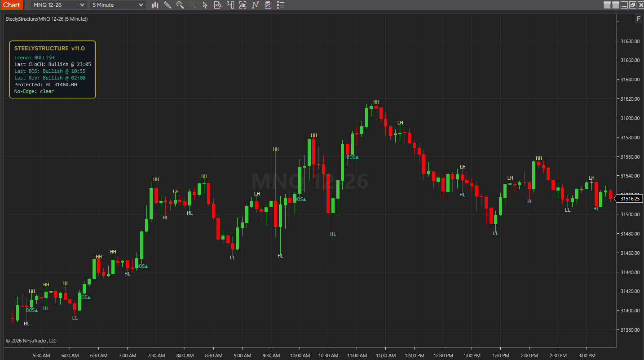Click the 31580.00 price axis label

pyautogui.click(x=630, y=138)
